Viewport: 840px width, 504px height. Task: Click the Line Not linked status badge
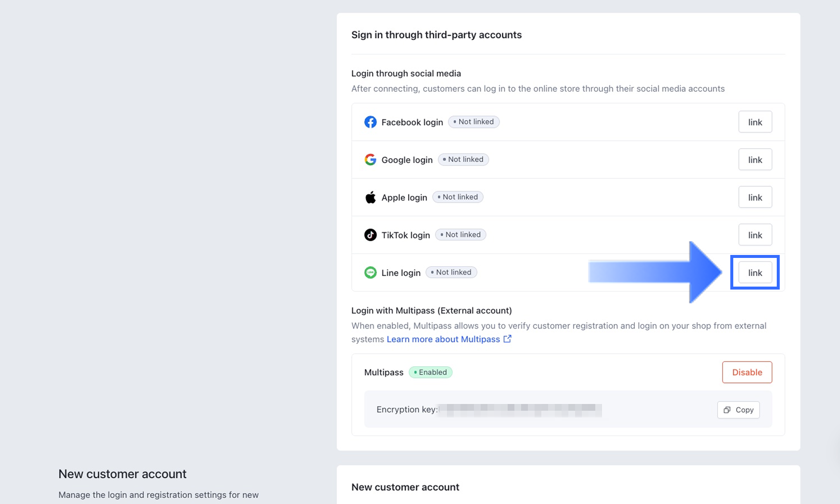click(451, 272)
